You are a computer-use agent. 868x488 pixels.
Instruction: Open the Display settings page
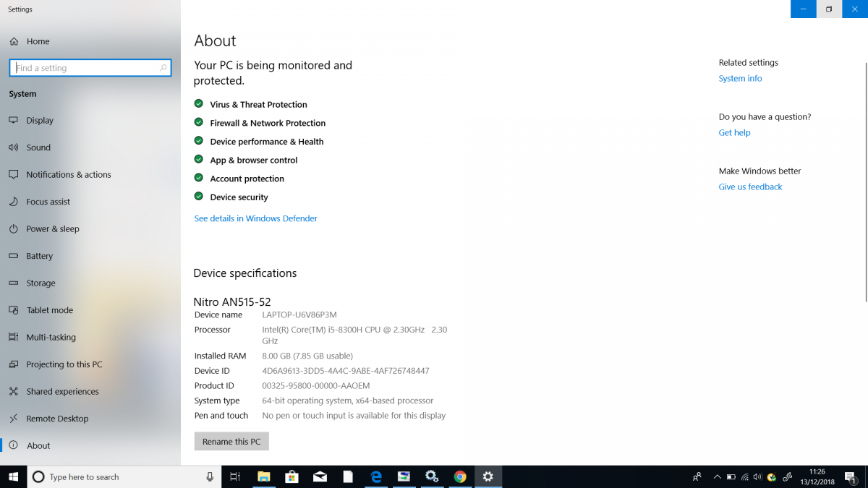(40, 121)
